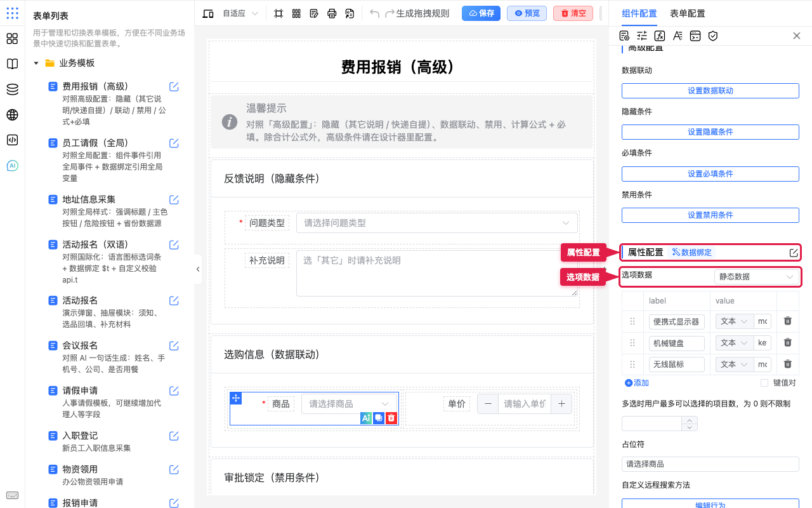The width and height of the screenshot is (812, 508).
Task: Click the edit icon in 属性配置 header
Action: 794,253
